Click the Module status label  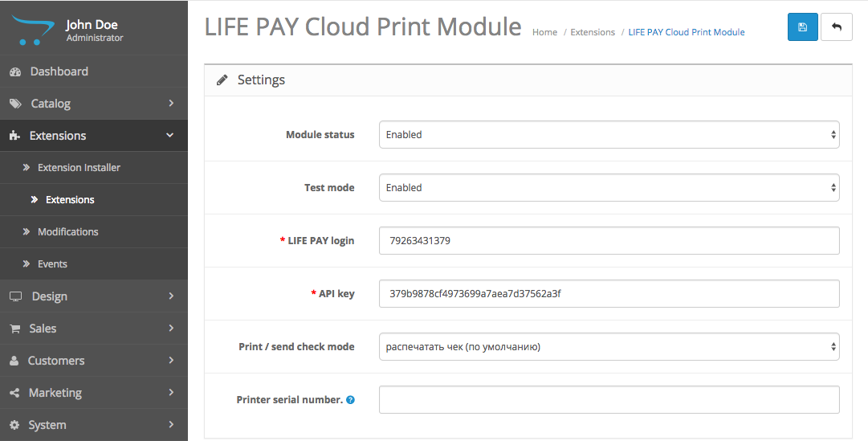point(320,135)
